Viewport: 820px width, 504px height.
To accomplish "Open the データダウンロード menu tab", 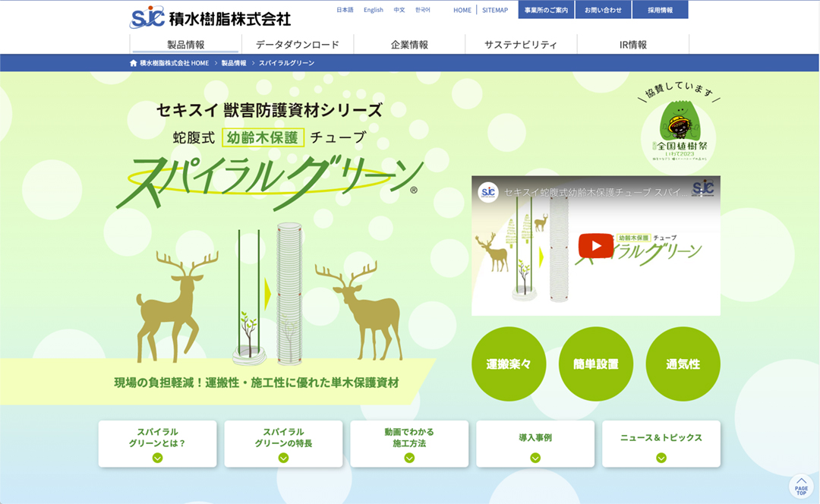I will click(298, 45).
